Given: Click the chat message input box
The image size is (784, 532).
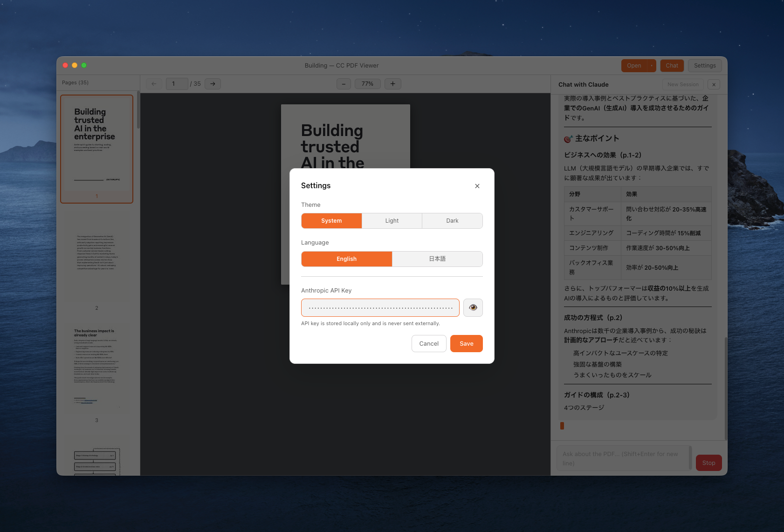Looking at the screenshot, I should [624, 458].
